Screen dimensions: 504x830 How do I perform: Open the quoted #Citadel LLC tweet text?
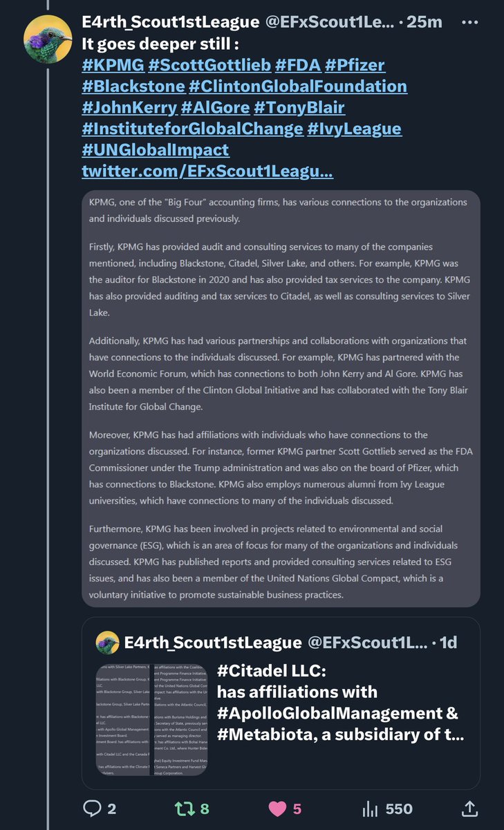point(337,712)
